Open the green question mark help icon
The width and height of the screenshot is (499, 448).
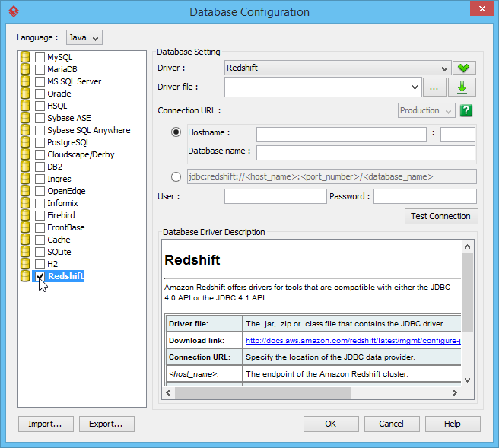tap(466, 110)
